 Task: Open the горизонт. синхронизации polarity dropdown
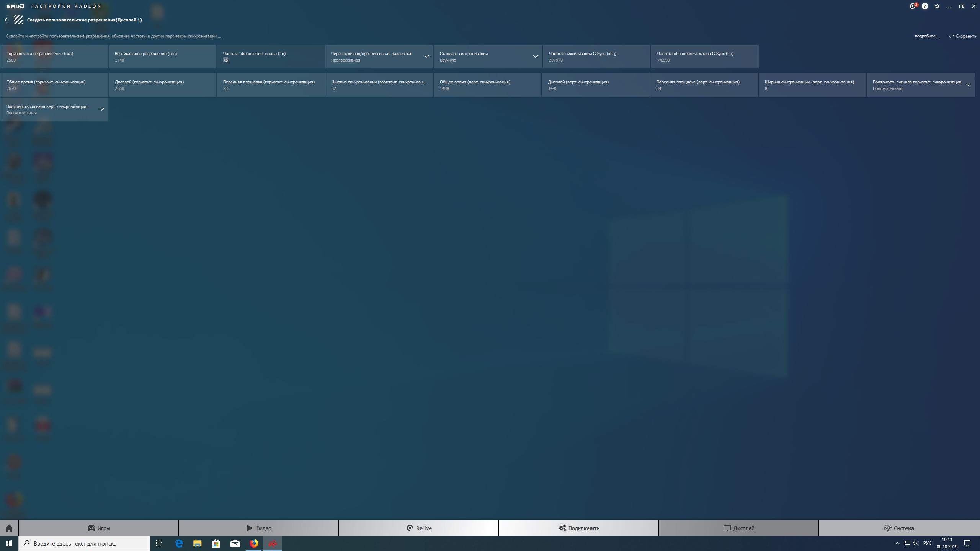click(968, 85)
